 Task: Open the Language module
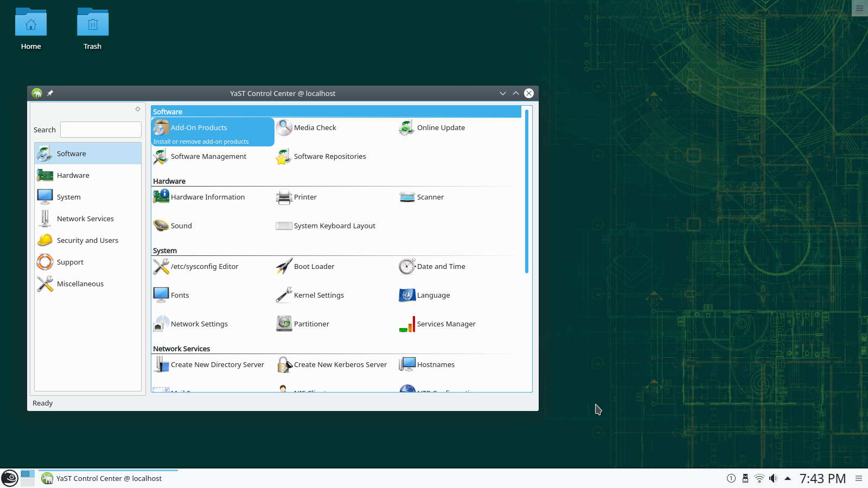click(x=425, y=296)
